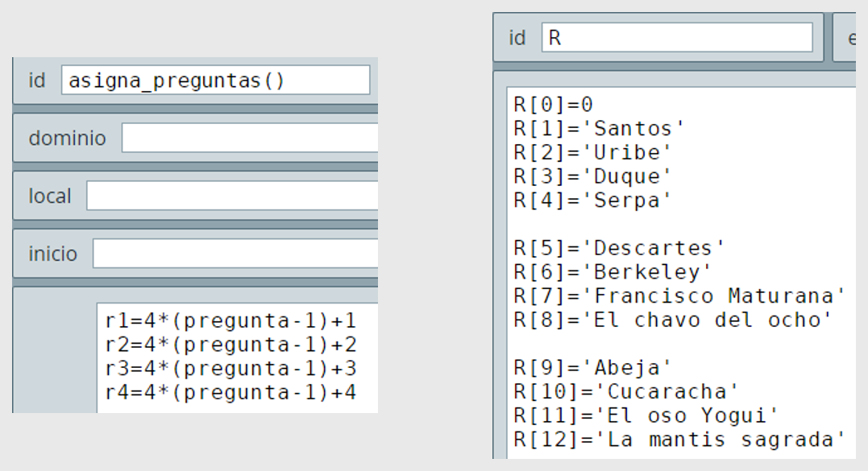
Task: Click the empty inicio input field
Action: [235, 253]
